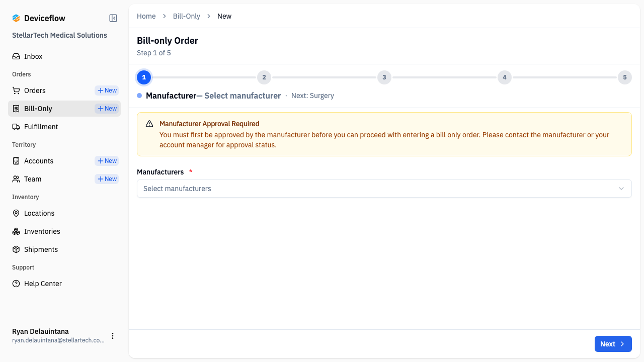Image resolution: width=644 pixels, height=362 pixels.
Task: Click the Next button to proceed
Action: [613, 344]
